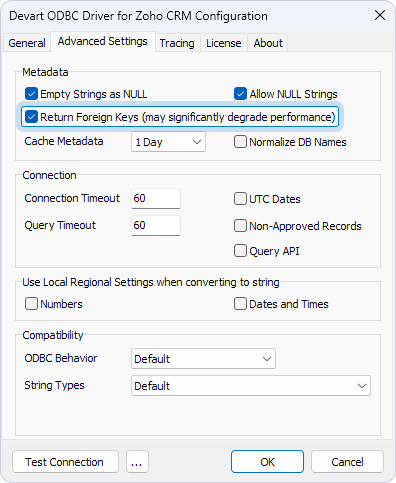Image resolution: width=396 pixels, height=483 pixels.
Task: Click the Connection Timeout field
Action: pyautogui.click(x=156, y=198)
